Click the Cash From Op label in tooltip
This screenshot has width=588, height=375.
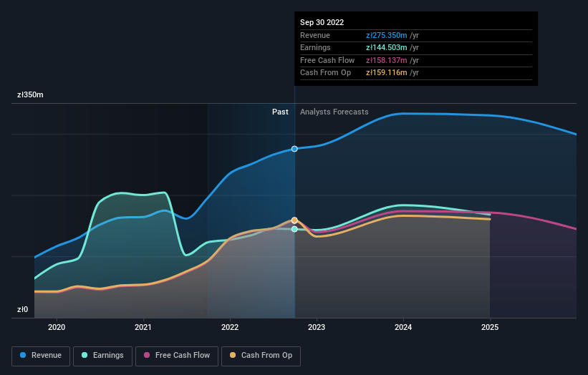[325, 73]
